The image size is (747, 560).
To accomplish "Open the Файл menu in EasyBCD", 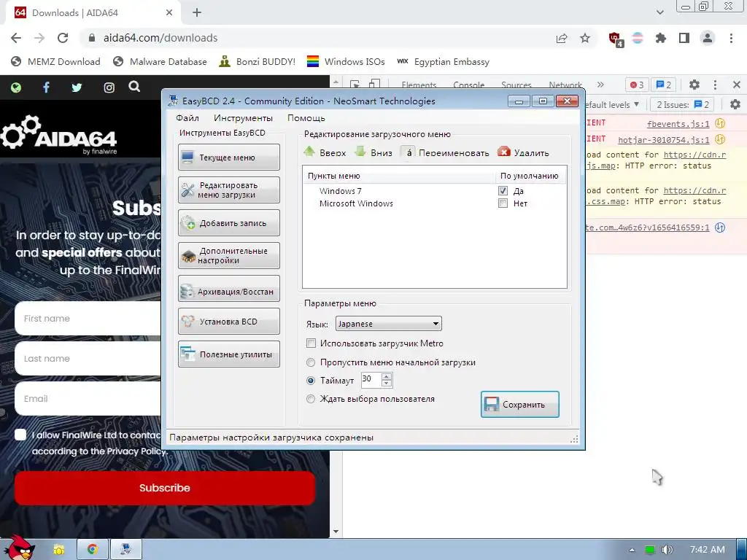I will pos(187,118).
